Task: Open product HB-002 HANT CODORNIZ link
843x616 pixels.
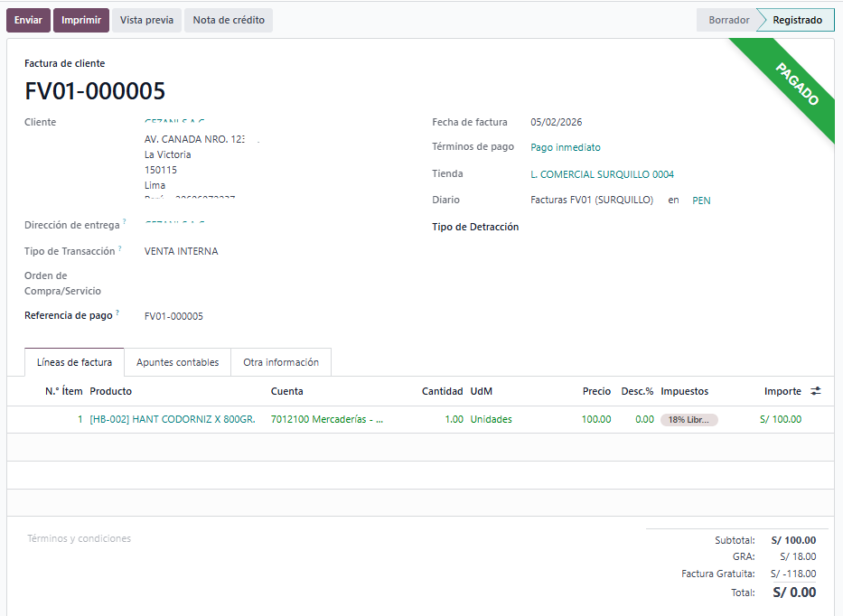Action: coord(173,419)
